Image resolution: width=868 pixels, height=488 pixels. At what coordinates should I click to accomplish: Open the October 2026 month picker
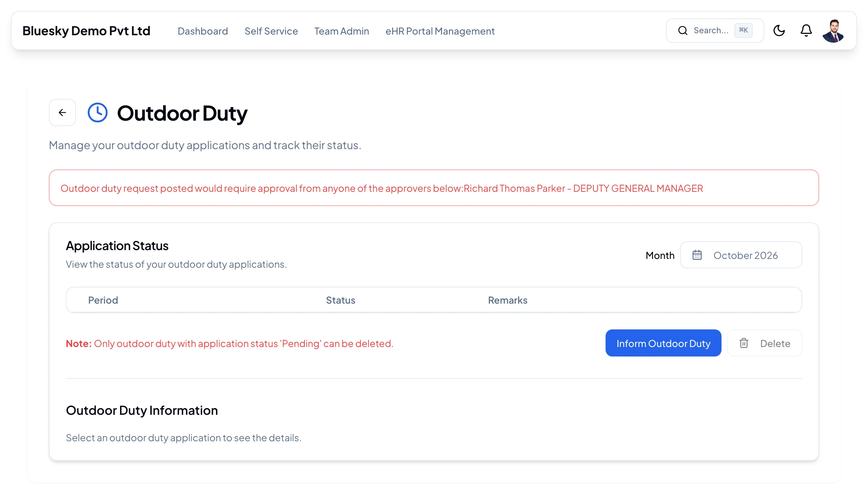741,255
